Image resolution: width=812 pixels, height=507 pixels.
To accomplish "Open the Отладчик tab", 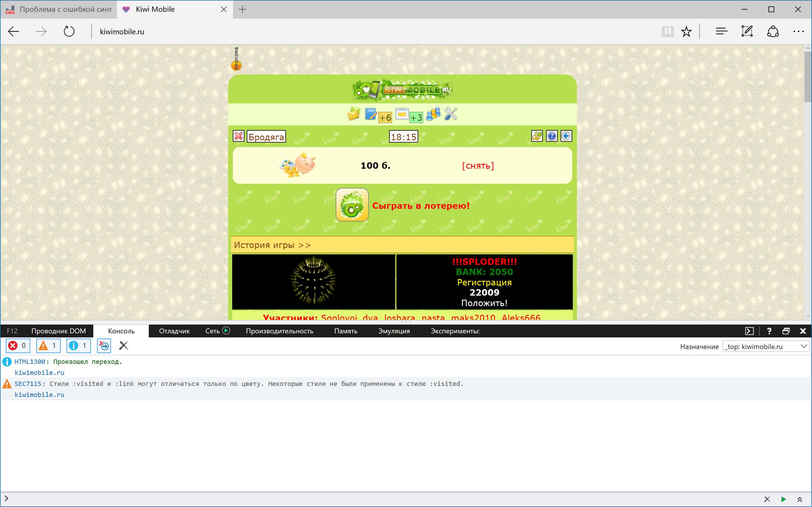I will click(x=174, y=331).
